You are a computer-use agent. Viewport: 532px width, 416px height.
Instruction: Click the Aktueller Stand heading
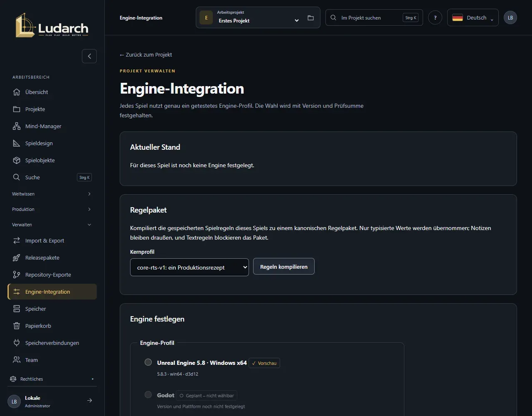point(155,147)
